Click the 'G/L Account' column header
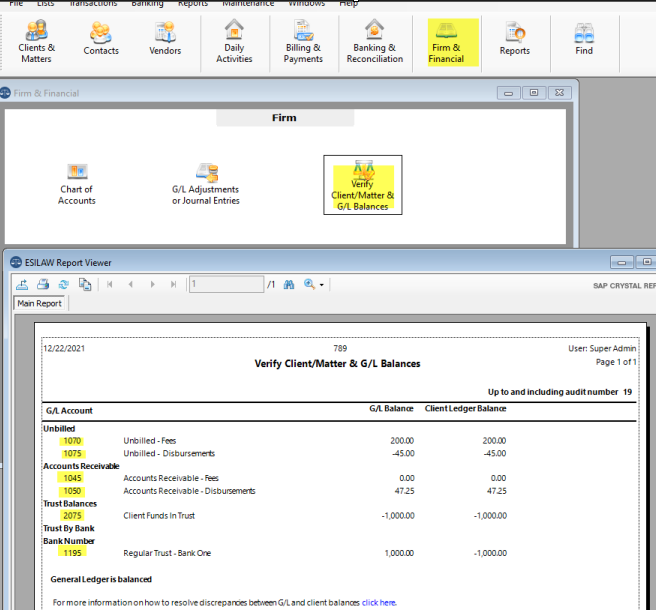The height and width of the screenshot is (610, 656). point(69,410)
